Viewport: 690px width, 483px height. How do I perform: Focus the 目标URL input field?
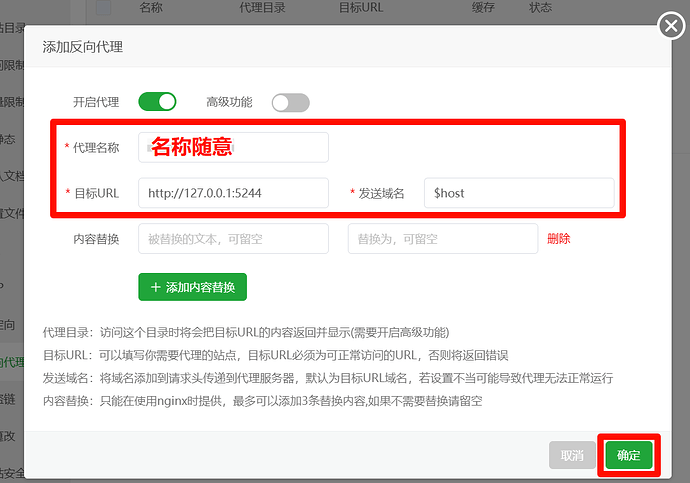(x=233, y=193)
